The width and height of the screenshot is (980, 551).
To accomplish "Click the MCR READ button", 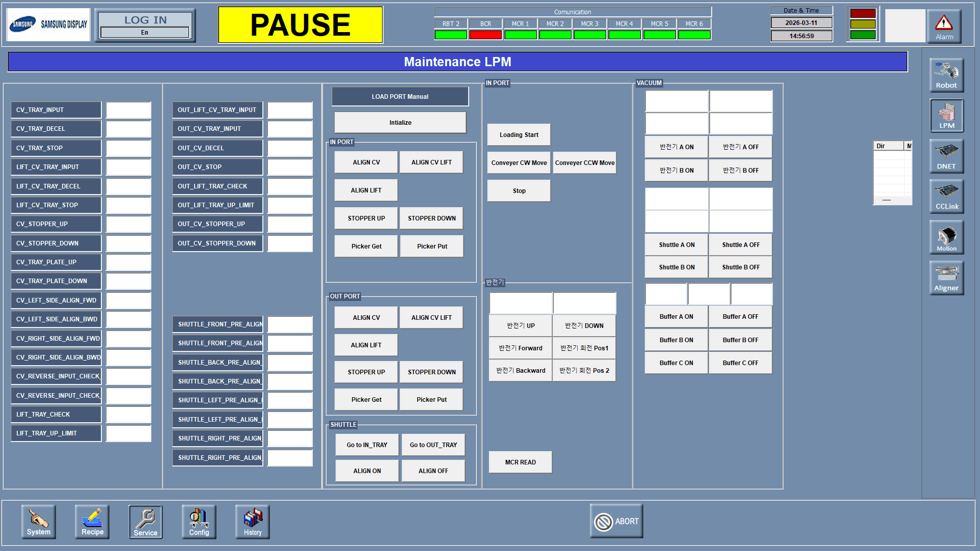I will pos(520,462).
